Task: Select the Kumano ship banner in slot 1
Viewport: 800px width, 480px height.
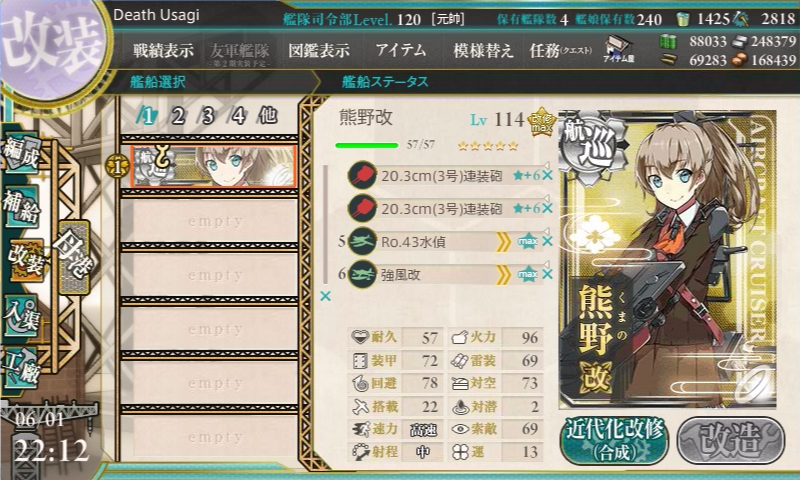Action: coord(213,166)
